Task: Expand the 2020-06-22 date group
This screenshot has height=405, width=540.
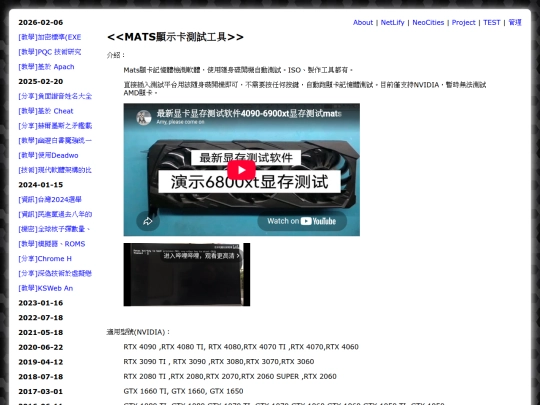Action: pos(41,347)
